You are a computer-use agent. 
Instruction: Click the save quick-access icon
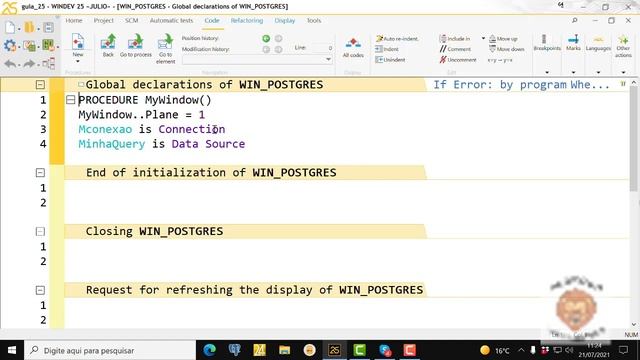(48, 28)
